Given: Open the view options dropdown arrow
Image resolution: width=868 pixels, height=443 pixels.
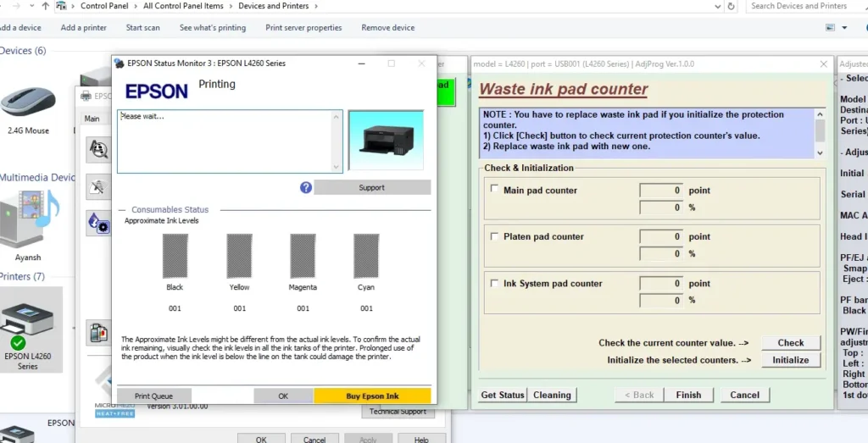Looking at the screenshot, I should pyautogui.click(x=845, y=28).
